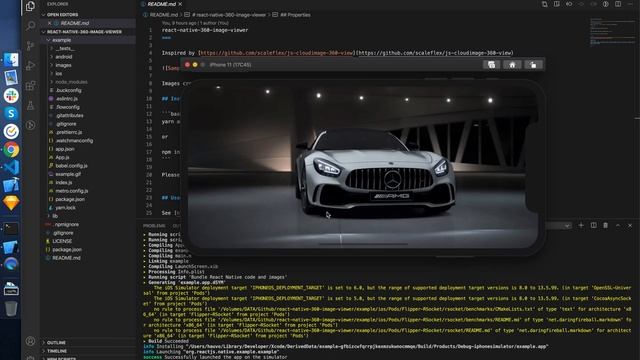640x360 pixels.
Task: Open Finder from the dock
Action: coord(11,60)
